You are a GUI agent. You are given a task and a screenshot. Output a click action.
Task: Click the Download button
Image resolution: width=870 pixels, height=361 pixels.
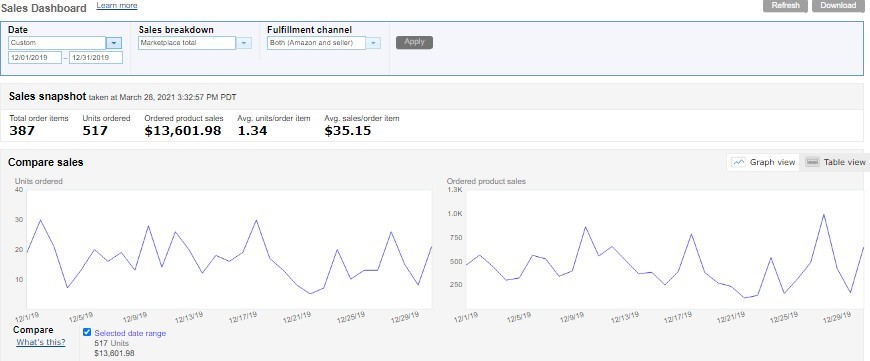pos(838,6)
